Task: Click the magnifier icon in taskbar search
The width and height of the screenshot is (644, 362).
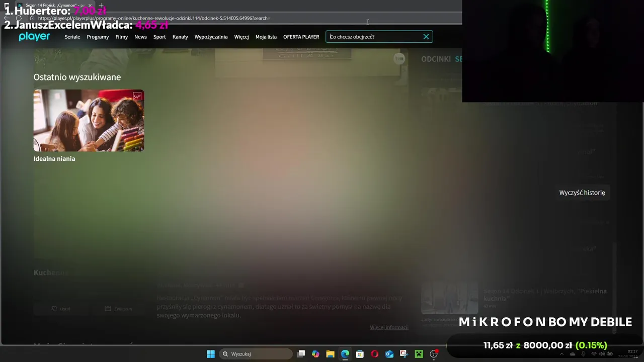Action: (225, 354)
